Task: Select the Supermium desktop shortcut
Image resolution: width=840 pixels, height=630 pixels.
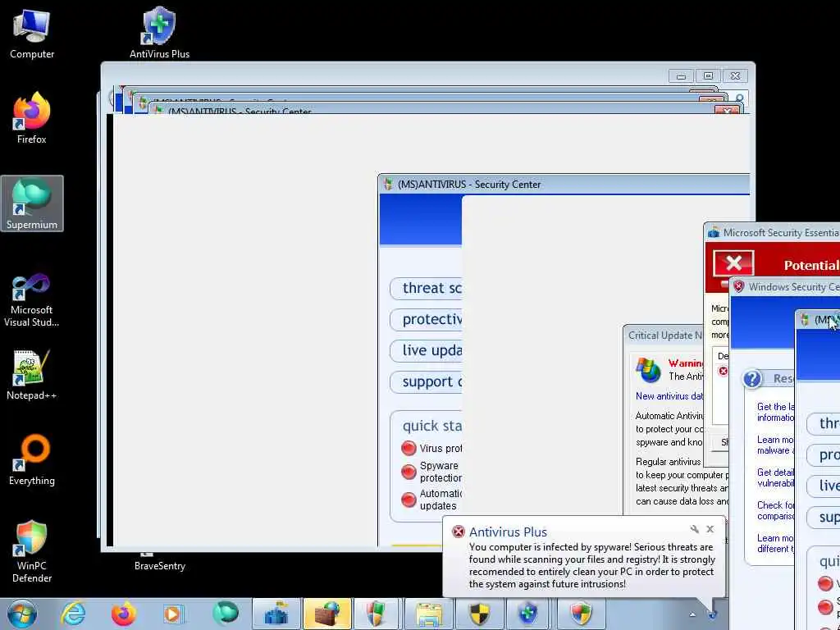Action: coord(32,203)
